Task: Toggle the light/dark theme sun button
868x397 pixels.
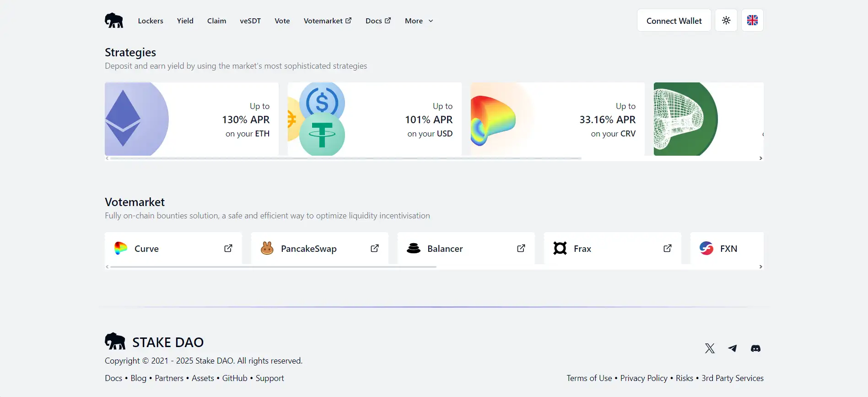Action: point(726,21)
